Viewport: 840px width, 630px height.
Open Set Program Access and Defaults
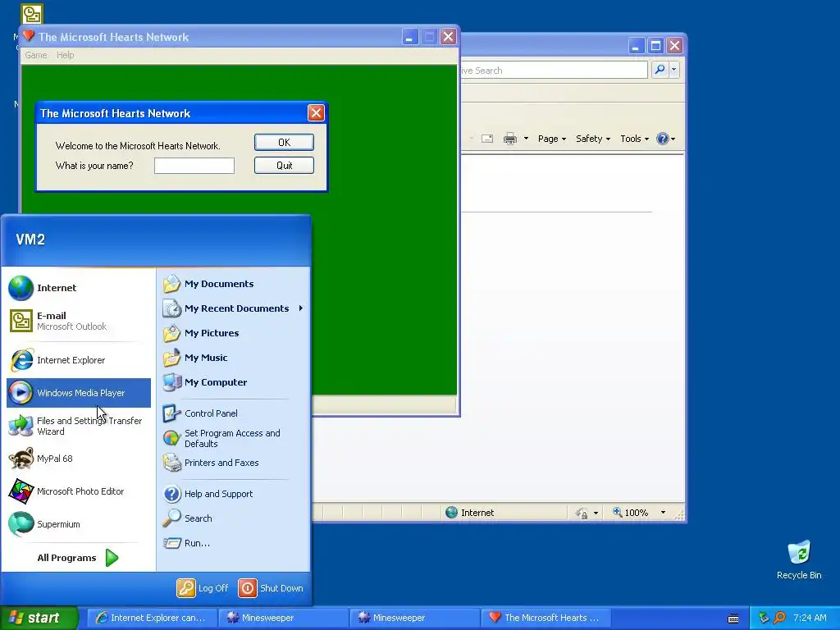234,438
